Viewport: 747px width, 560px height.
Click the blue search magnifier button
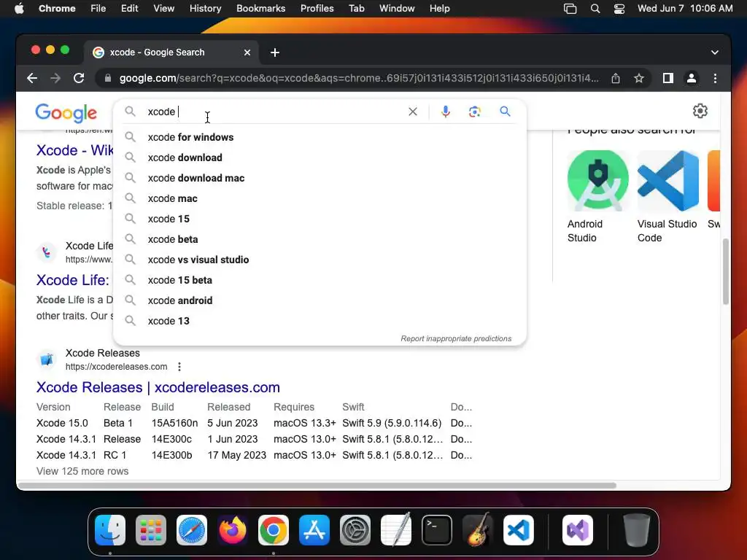point(505,112)
